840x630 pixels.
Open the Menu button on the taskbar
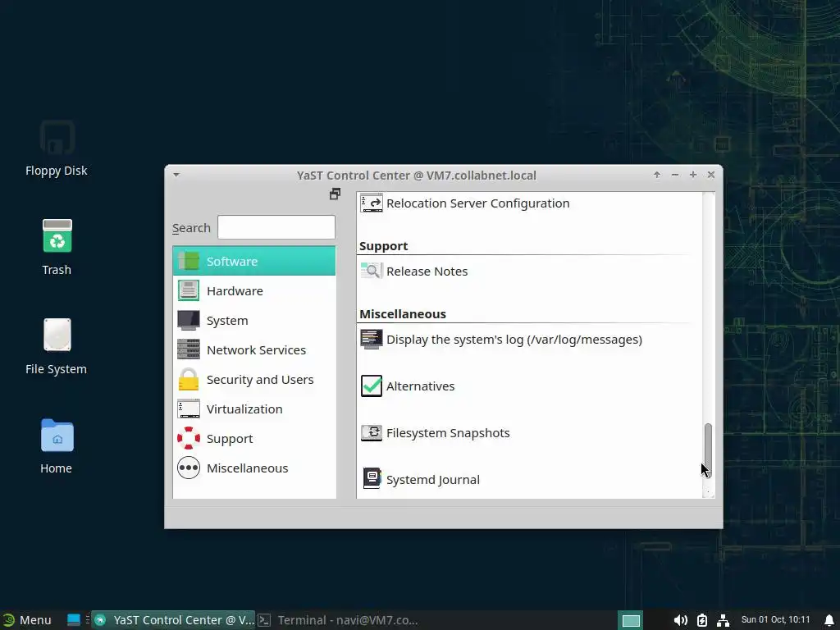tap(27, 620)
